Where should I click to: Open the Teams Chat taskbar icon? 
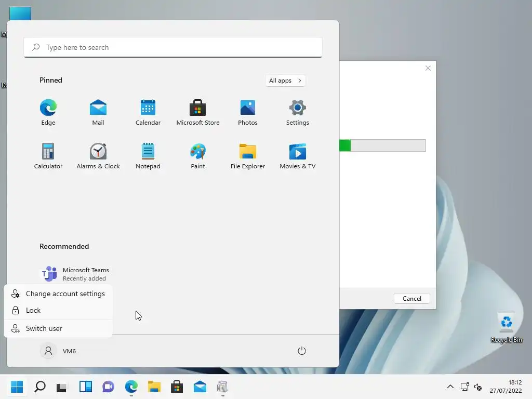108,387
